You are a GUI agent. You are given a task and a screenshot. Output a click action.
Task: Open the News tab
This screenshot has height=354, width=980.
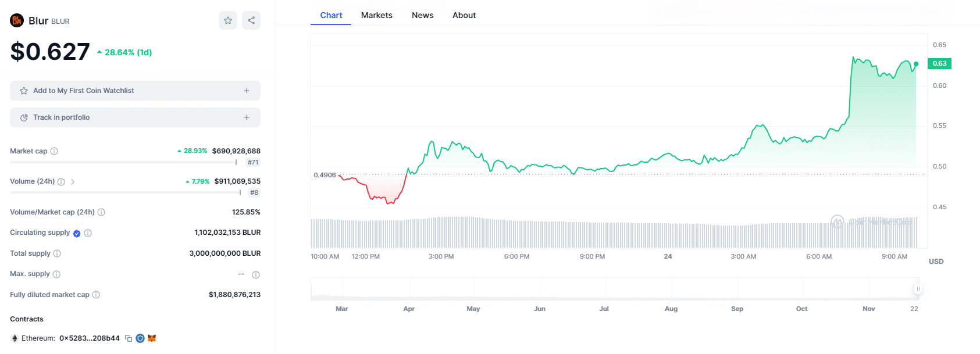pyautogui.click(x=422, y=15)
